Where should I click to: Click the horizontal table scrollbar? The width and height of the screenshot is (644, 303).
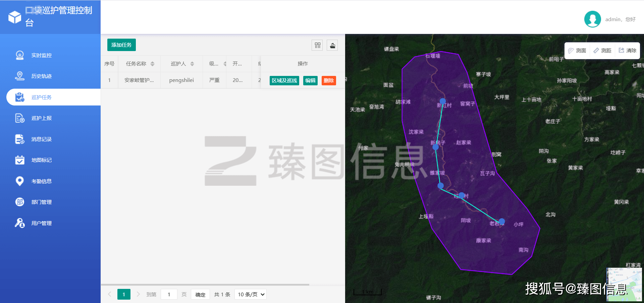tap(205, 285)
